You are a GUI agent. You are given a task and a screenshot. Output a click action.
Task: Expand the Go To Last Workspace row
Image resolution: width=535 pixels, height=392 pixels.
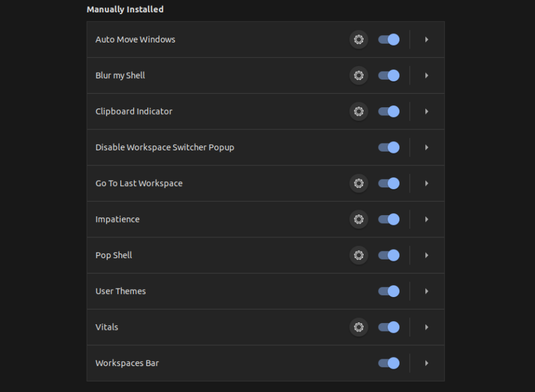(427, 183)
